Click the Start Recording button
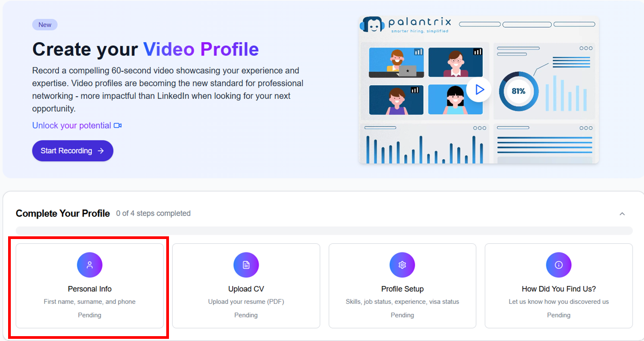 (x=72, y=151)
